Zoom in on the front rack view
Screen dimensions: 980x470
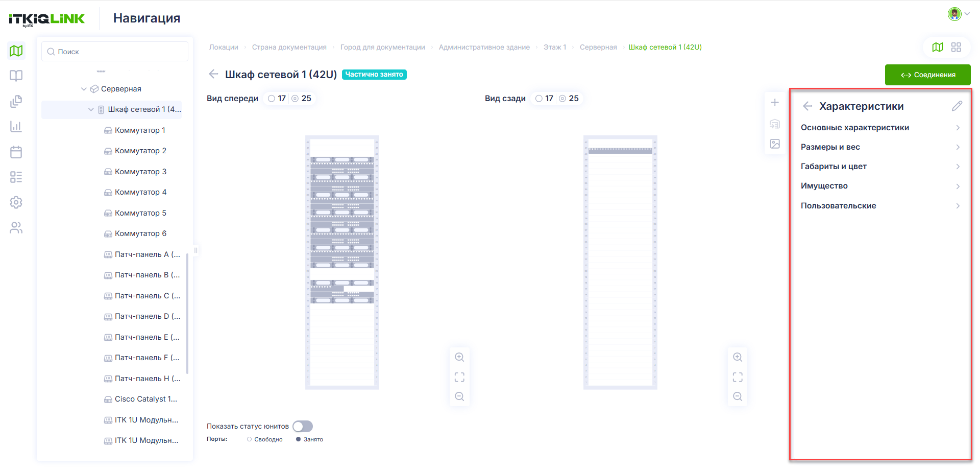[x=459, y=357]
